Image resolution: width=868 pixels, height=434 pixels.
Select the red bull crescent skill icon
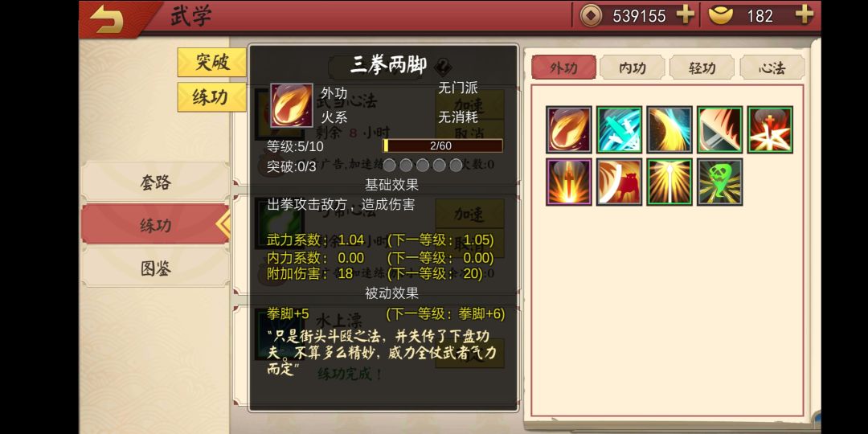tap(619, 182)
